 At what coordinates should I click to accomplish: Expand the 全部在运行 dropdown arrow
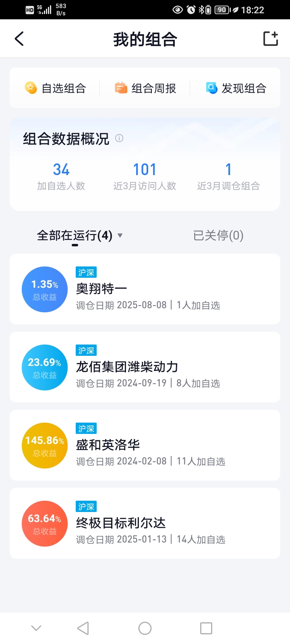[x=120, y=235]
